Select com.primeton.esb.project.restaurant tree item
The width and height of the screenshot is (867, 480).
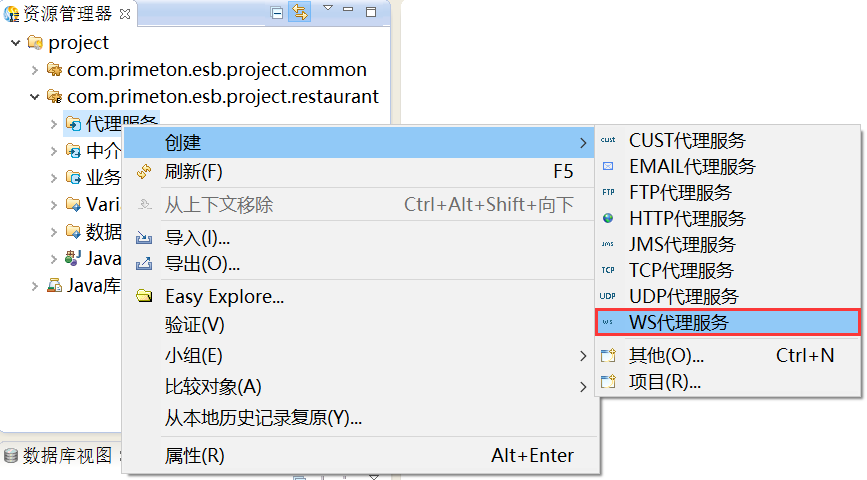point(223,97)
